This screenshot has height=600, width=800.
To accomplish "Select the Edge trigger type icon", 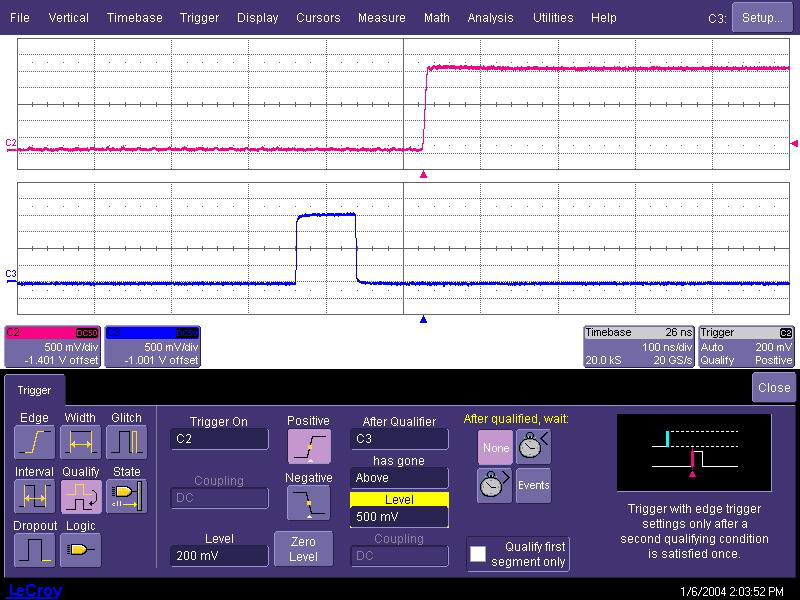I will click(34, 441).
